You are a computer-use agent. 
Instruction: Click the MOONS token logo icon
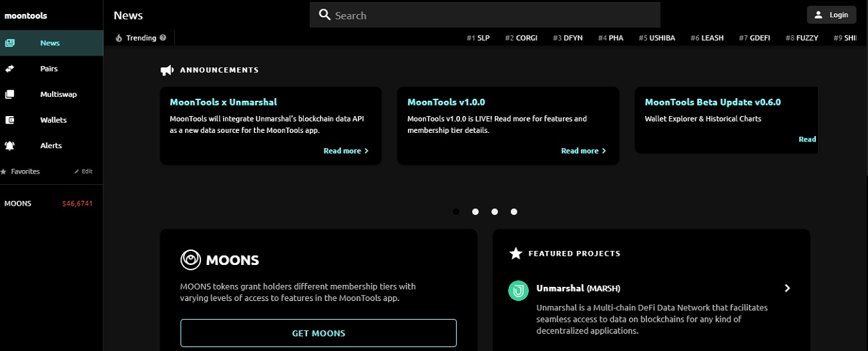point(190,260)
